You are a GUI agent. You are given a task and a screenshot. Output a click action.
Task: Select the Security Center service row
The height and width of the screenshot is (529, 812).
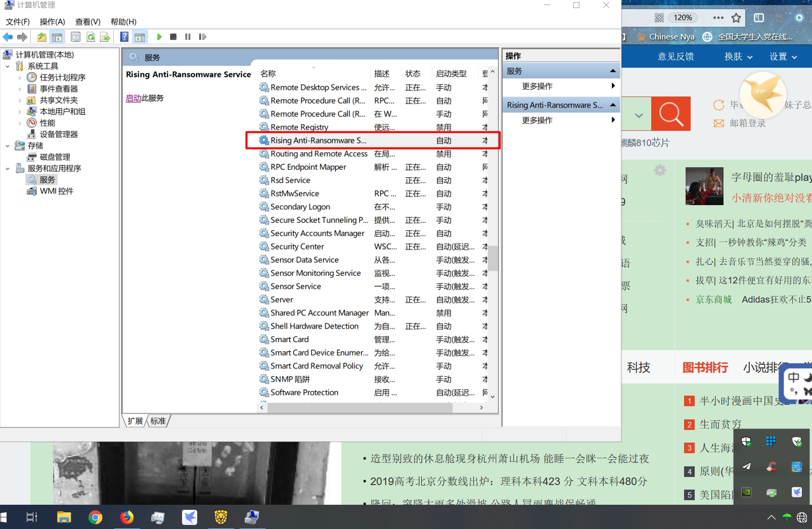[x=373, y=247]
